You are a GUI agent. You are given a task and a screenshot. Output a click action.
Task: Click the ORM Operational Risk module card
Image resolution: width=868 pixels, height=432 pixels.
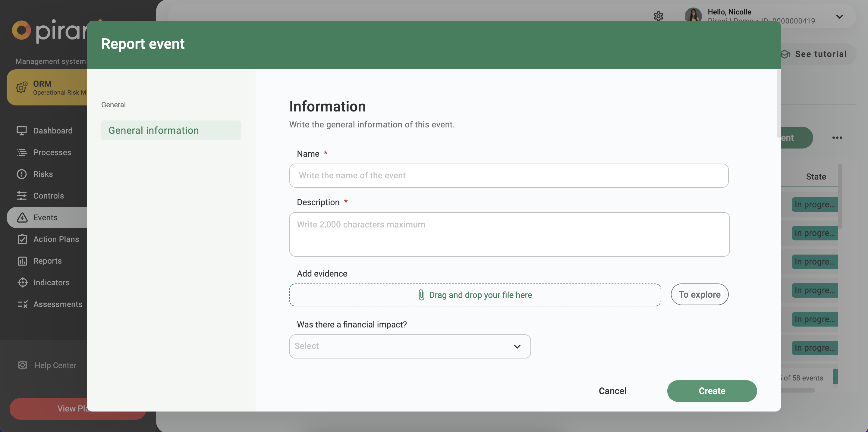(47, 87)
